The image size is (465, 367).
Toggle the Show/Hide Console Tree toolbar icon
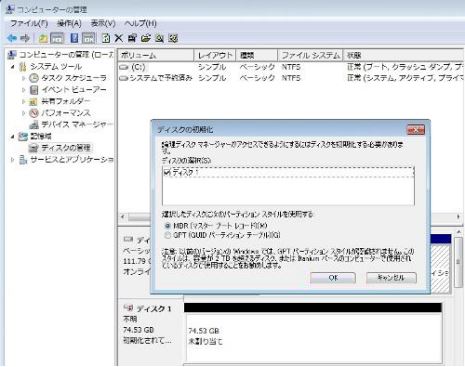point(57,38)
